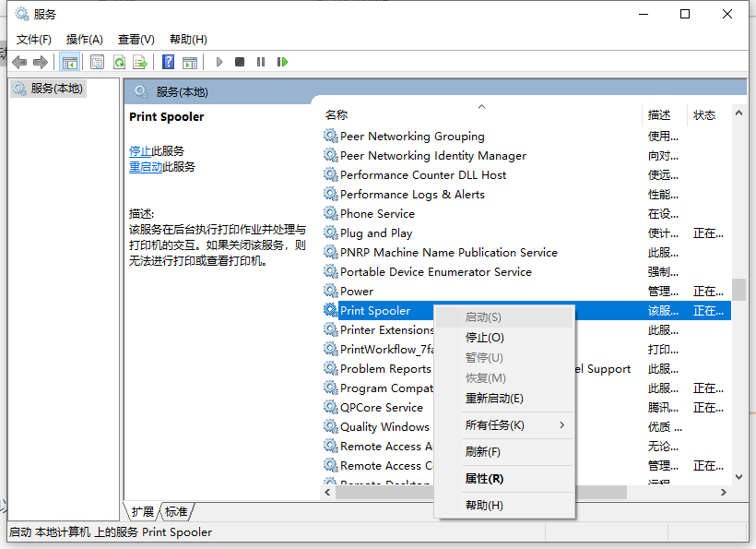This screenshot has width=756, height=549.
Task: Click the gear icon of Plug and Play
Action: point(330,233)
